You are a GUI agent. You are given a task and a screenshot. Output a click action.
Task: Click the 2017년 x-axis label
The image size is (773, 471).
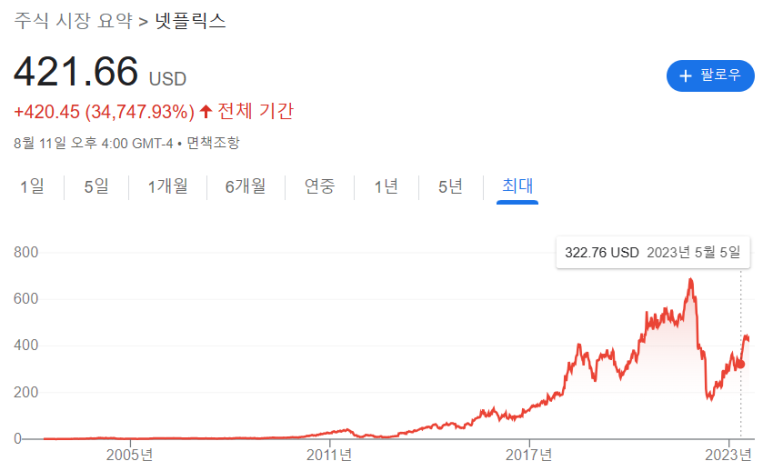529,454
